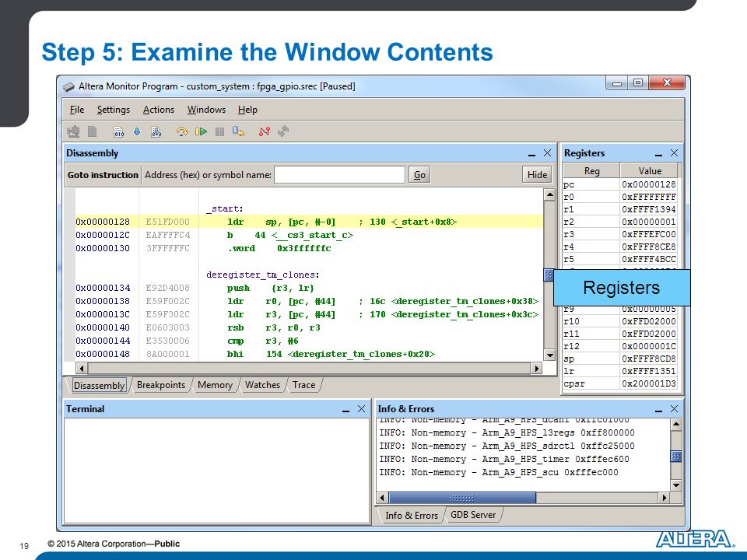This screenshot has height=560, width=747.
Task: Click the address or symbol name field
Action: [x=340, y=175]
